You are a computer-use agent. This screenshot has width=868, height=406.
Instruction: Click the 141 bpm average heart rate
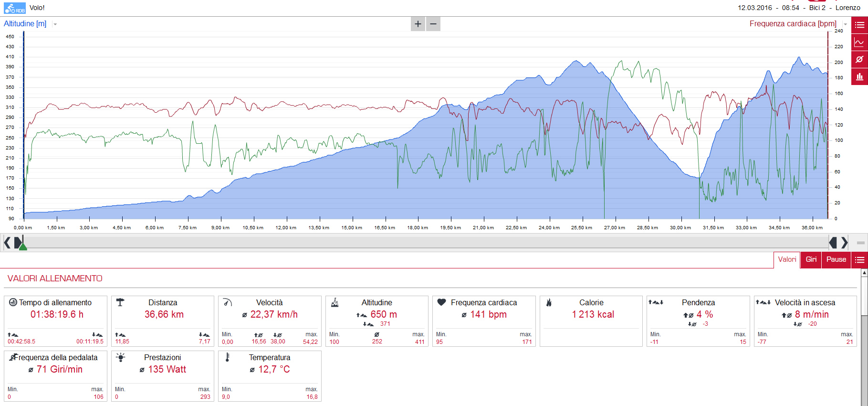pyautogui.click(x=488, y=314)
